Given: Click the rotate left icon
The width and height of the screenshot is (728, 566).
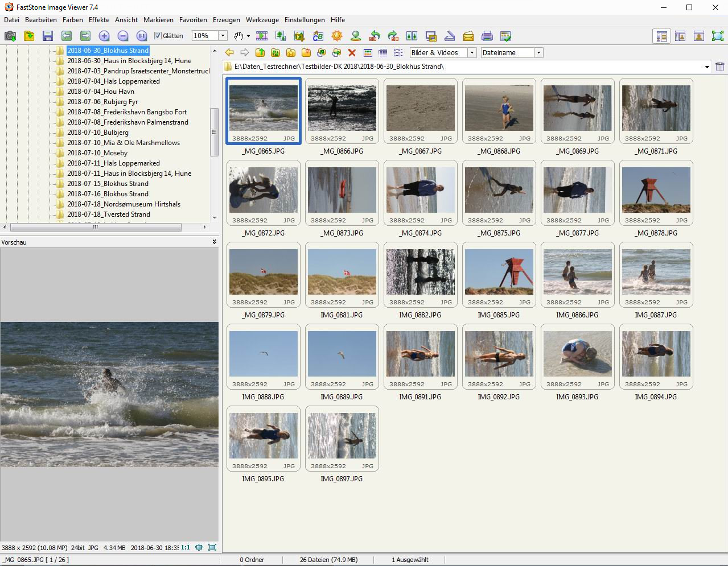Looking at the screenshot, I should [x=375, y=36].
